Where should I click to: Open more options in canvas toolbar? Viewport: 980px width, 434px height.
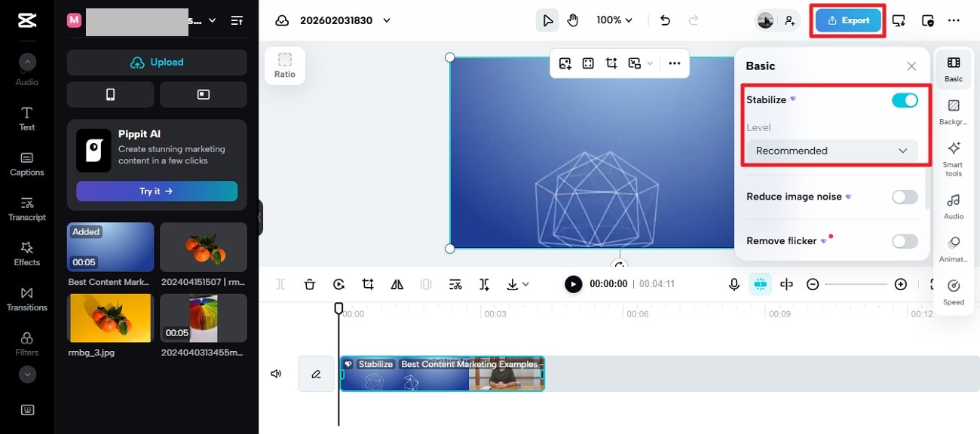point(675,63)
